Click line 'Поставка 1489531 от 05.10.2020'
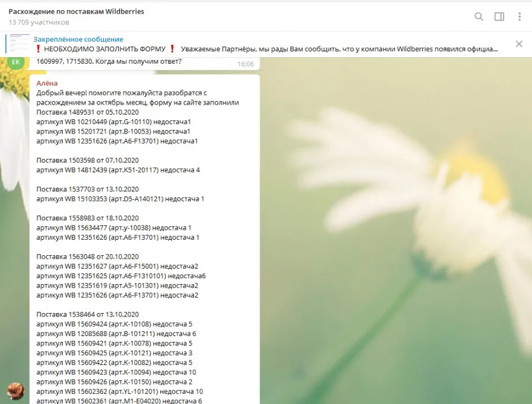532x404 pixels. pos(87,112)
